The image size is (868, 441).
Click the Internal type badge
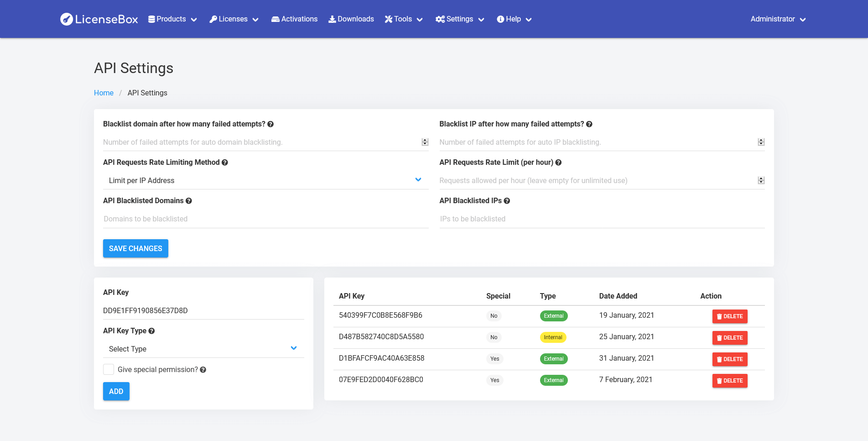553,337
